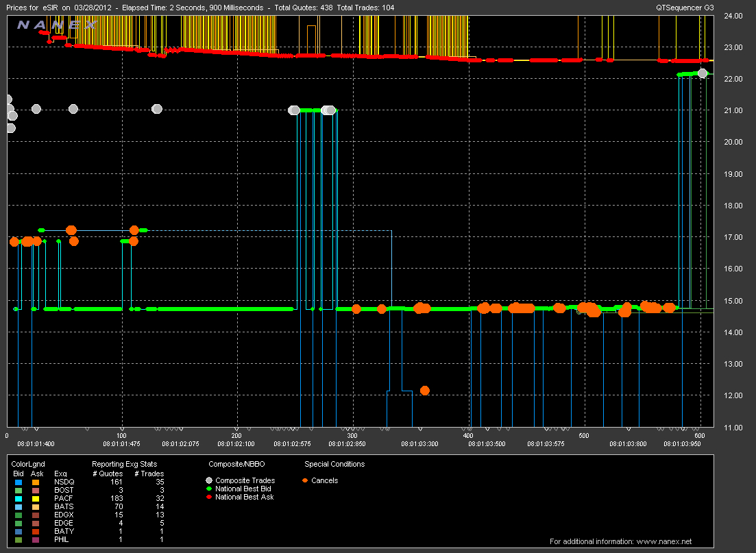Click the NSDQ quote count 161
The image size is (756, 553).
117,482
